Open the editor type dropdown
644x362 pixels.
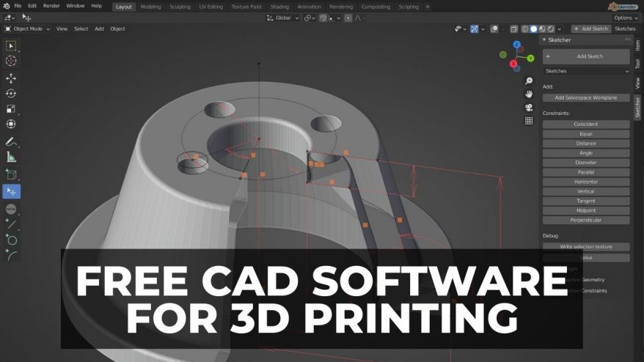[9, 18]
